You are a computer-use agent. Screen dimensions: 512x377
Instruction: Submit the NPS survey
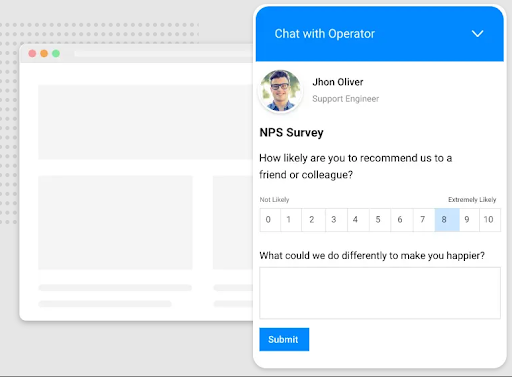284,339
